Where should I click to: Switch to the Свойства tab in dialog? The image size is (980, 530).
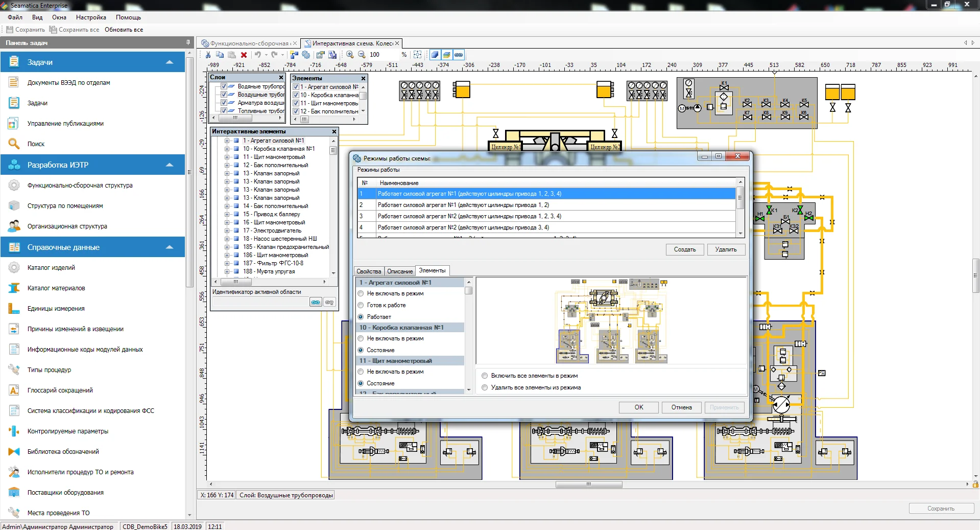(369, 271)
